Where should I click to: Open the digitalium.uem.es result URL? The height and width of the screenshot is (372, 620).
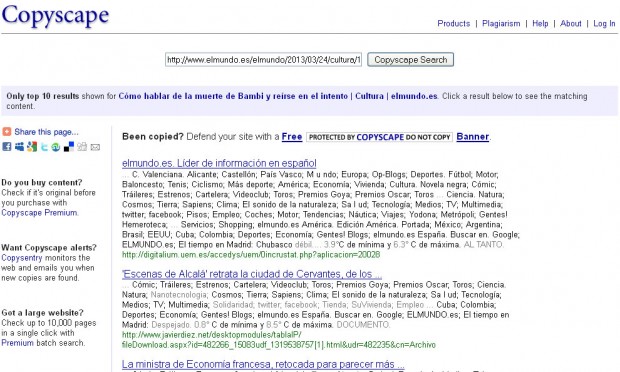(251, 255)
